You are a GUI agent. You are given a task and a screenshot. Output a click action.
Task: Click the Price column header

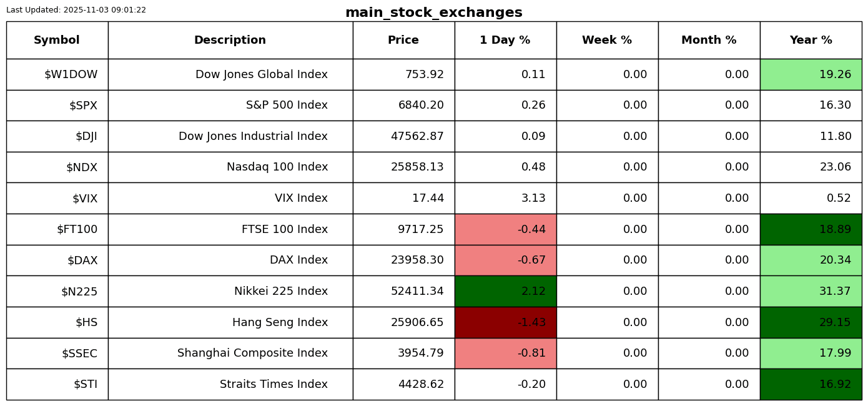click(x=403, y=41)
